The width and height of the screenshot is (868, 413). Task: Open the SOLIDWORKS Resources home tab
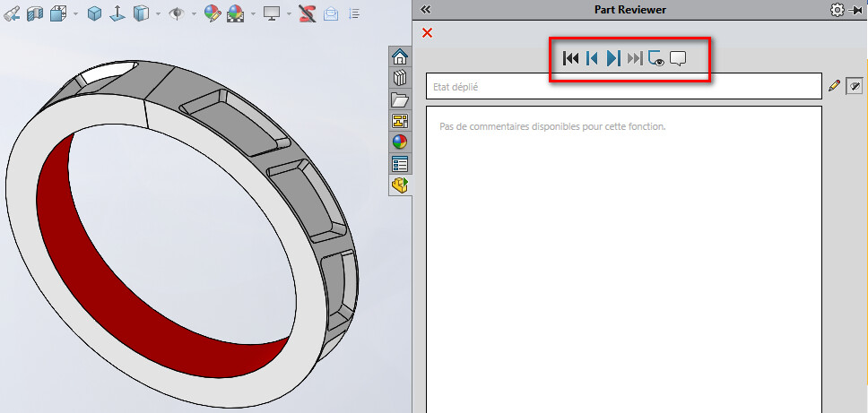400,56
